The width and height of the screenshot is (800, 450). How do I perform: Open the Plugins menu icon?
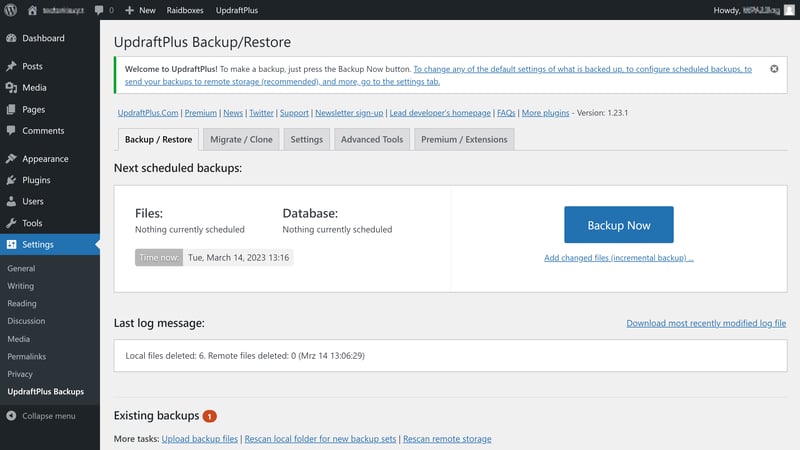[x=11, y=180]
